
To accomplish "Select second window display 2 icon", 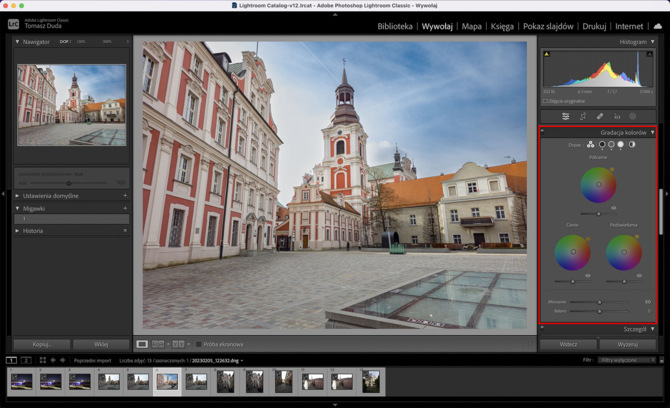I will pyautogui.click(x=26, y=360).
